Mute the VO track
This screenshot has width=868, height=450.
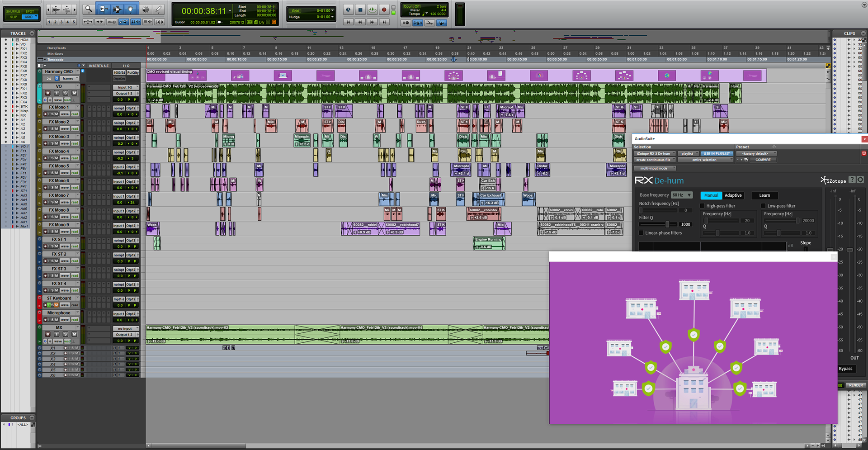74,93
